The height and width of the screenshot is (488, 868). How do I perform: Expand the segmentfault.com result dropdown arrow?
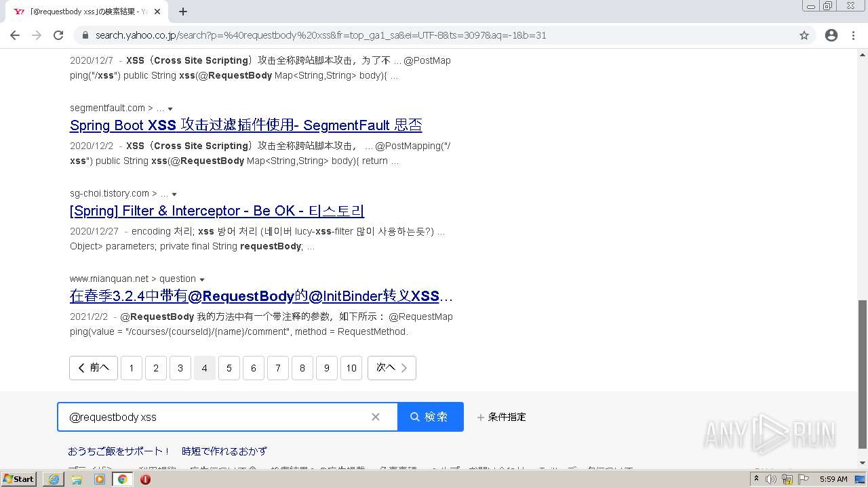point(170,108)
